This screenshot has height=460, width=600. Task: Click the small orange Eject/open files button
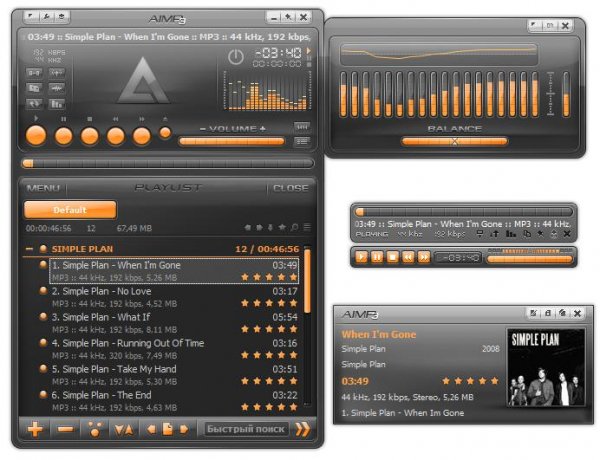[x=165, y=133]
